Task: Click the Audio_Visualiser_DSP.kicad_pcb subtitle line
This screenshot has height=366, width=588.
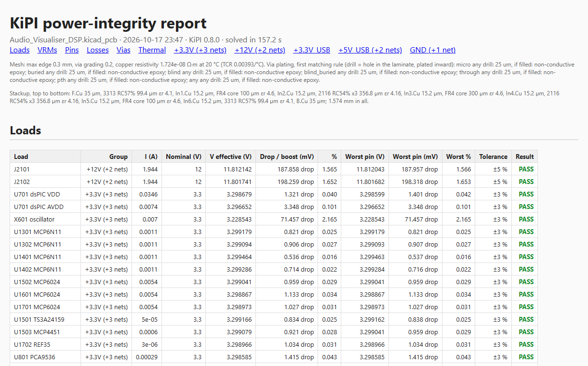Action: click(x=146, y=39)
